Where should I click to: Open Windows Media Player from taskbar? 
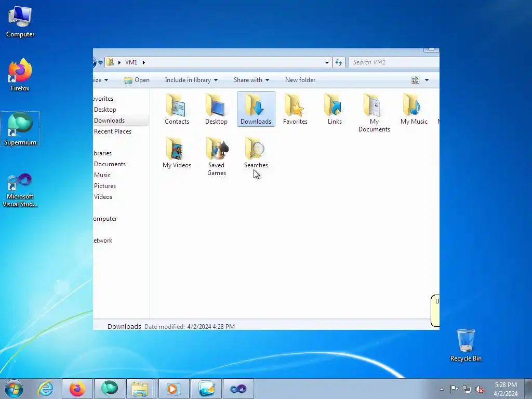click(174, 389)
